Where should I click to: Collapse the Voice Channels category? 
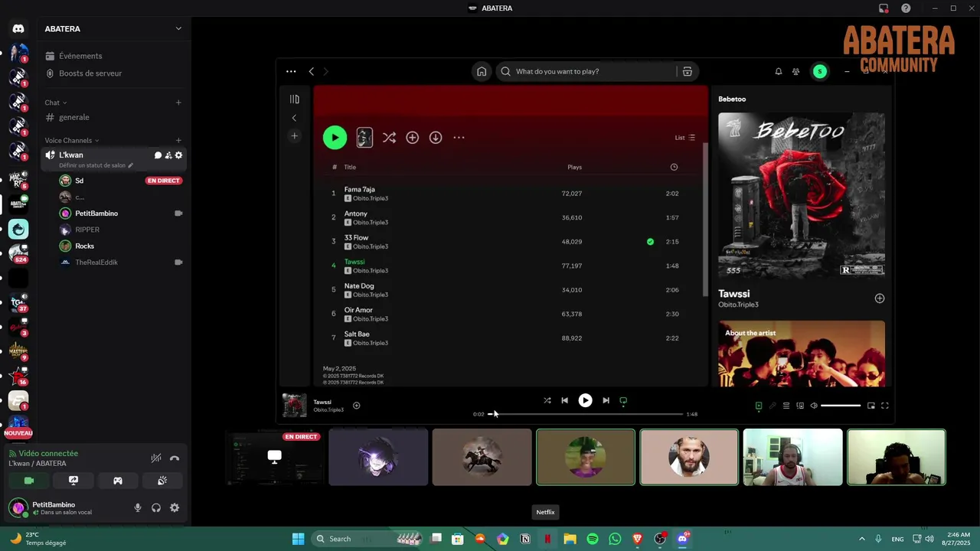(72, 140)
